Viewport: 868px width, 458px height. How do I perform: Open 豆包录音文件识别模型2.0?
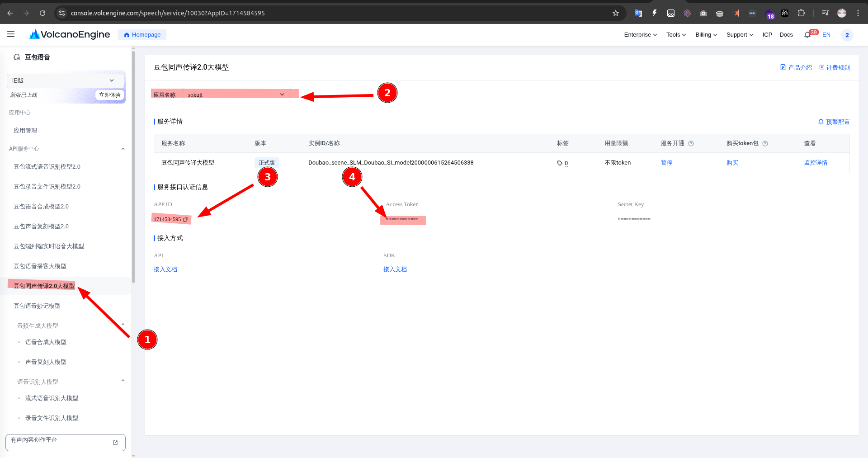(47, 187)
